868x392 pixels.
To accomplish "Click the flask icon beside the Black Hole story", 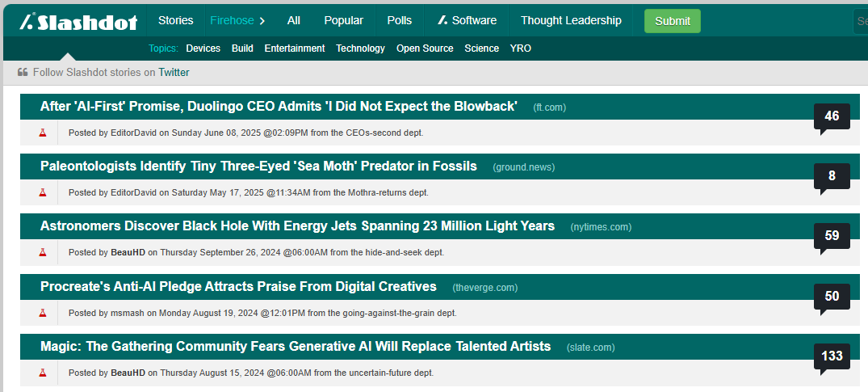I will (x=43, y=252).
